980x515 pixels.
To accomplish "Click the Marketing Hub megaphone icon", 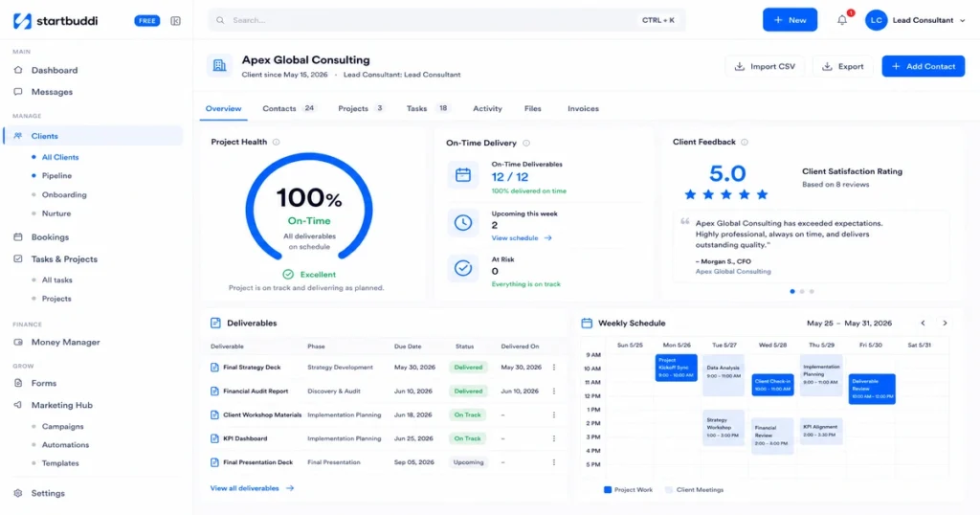I will [x=18, y=405].
